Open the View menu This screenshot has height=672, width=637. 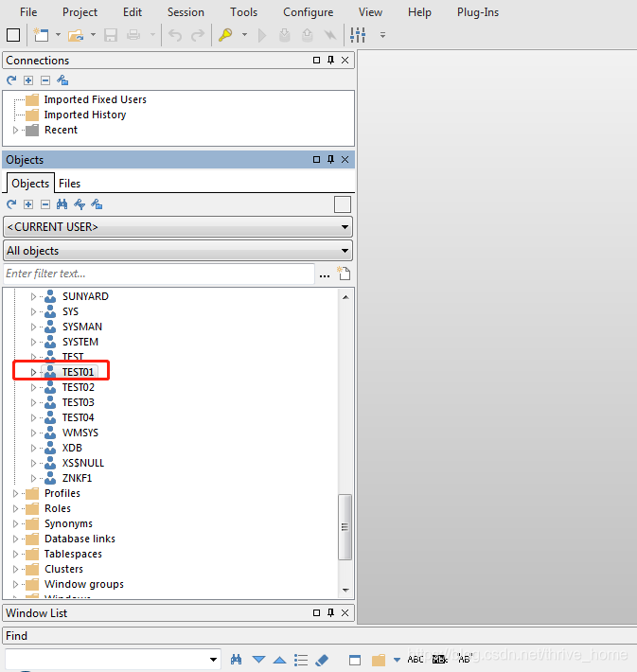pyautogui.click(x=370, y=12)
